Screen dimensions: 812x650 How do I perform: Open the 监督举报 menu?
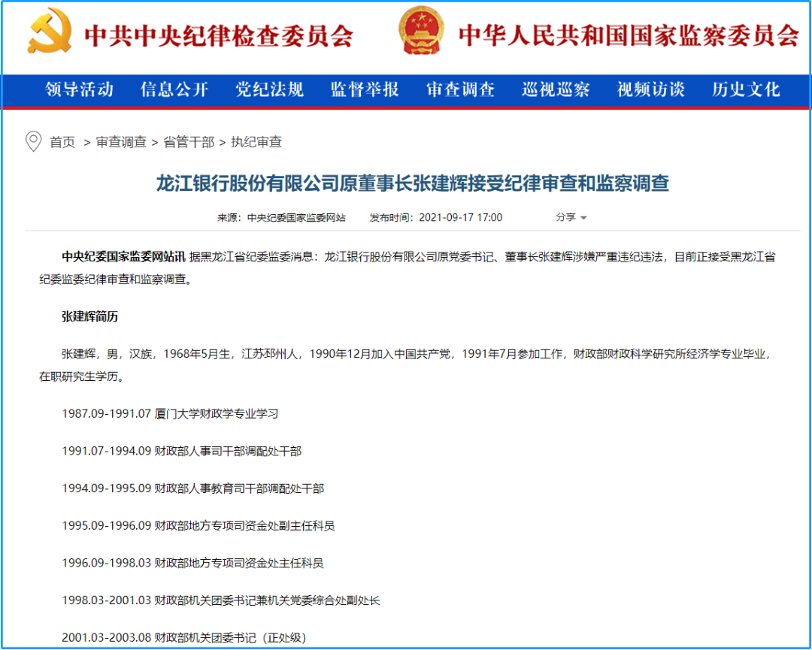coord(365,89)
